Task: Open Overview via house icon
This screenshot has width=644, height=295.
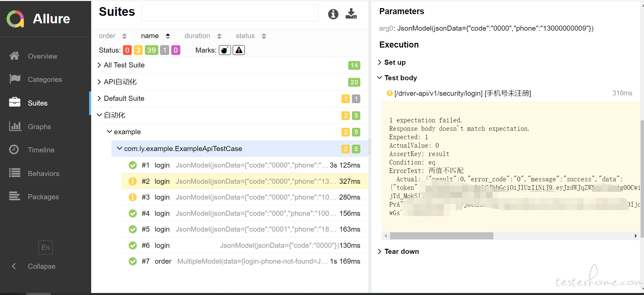Action: 14,56
